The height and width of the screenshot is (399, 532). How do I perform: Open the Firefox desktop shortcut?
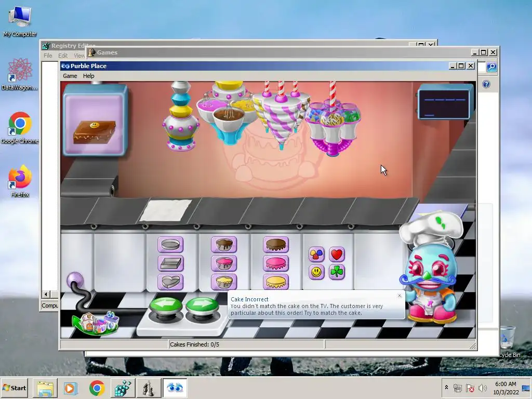tap(20, 181)
